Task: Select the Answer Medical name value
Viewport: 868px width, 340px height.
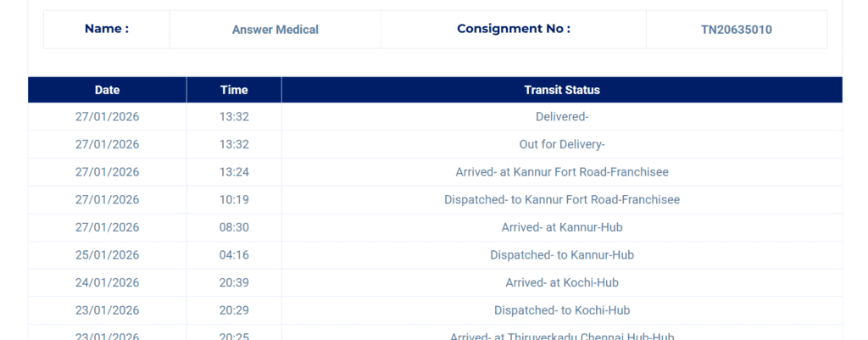Action: coord(275,30)
